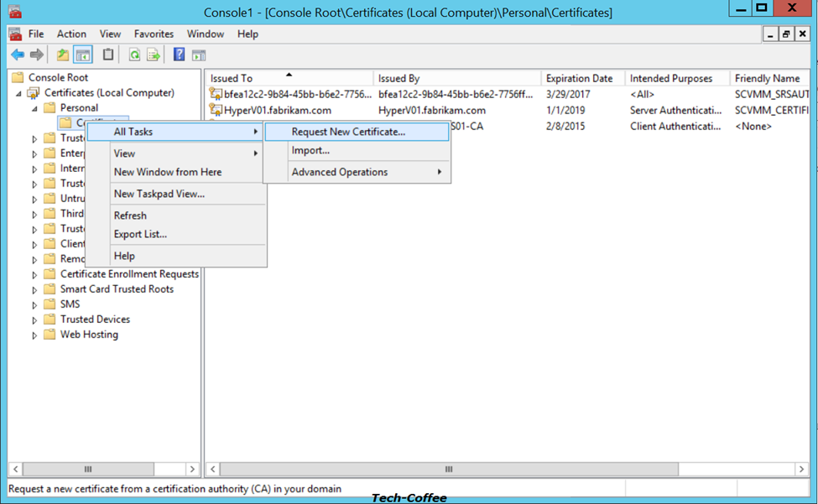Click certificate icon of HyperV01.fabrikam.com row
Screen dimensions: 818x504
216,110
